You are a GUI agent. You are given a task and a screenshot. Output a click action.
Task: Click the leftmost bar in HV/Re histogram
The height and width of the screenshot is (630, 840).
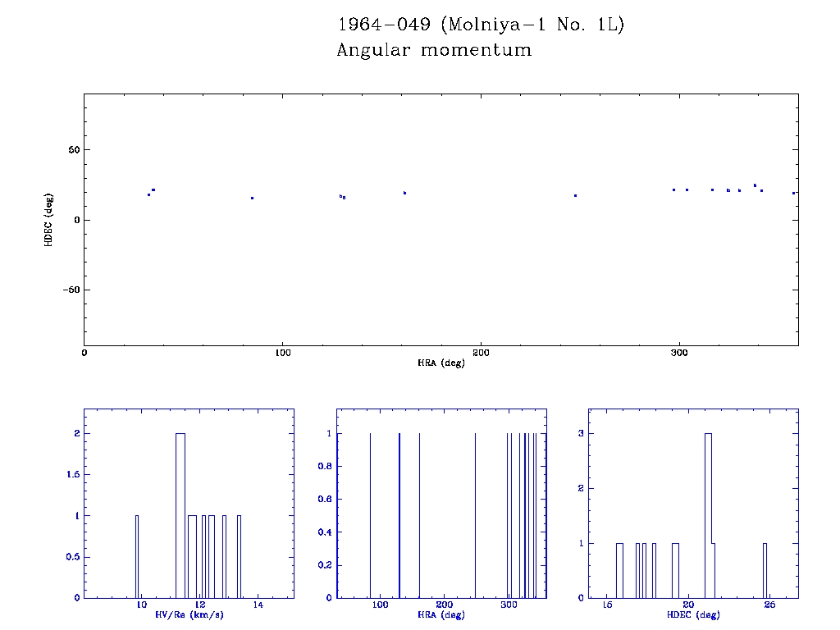(x=137, y=556)
